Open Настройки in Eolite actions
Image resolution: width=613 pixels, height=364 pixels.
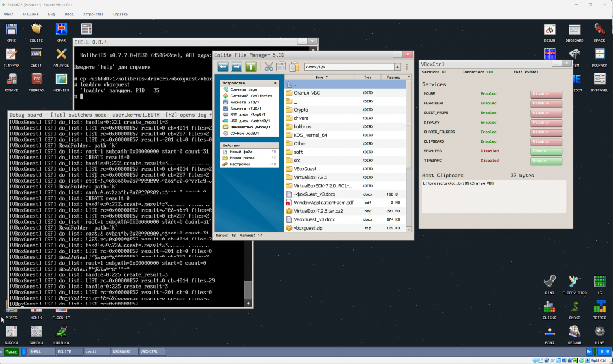point(249,164)
